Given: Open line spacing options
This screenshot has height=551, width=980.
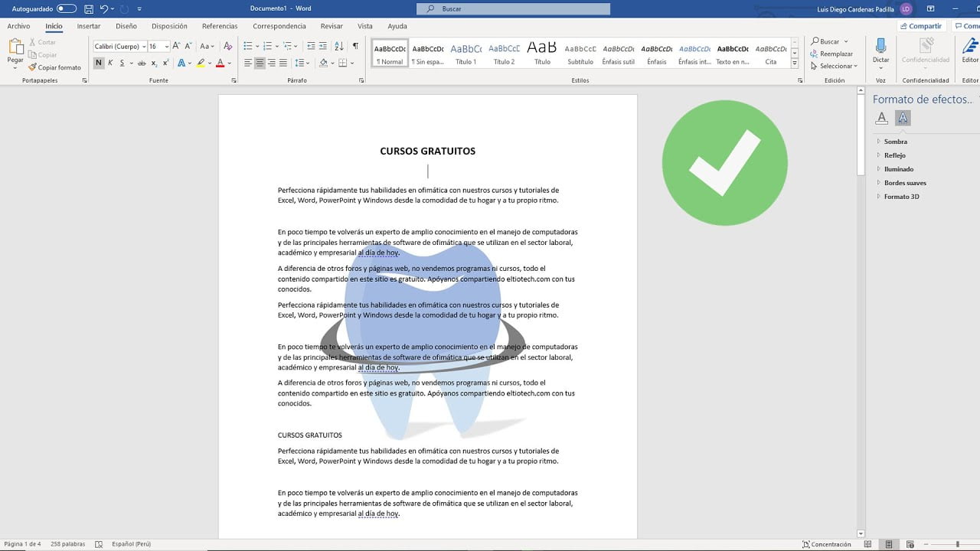Looking at the screenshot, I should [x=300, y=63].
